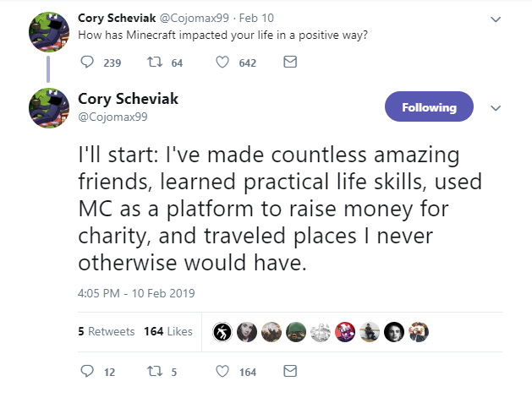Expand more options beside the Following button
The height and width of the screenshot is (403, 532).
point(496,107)
